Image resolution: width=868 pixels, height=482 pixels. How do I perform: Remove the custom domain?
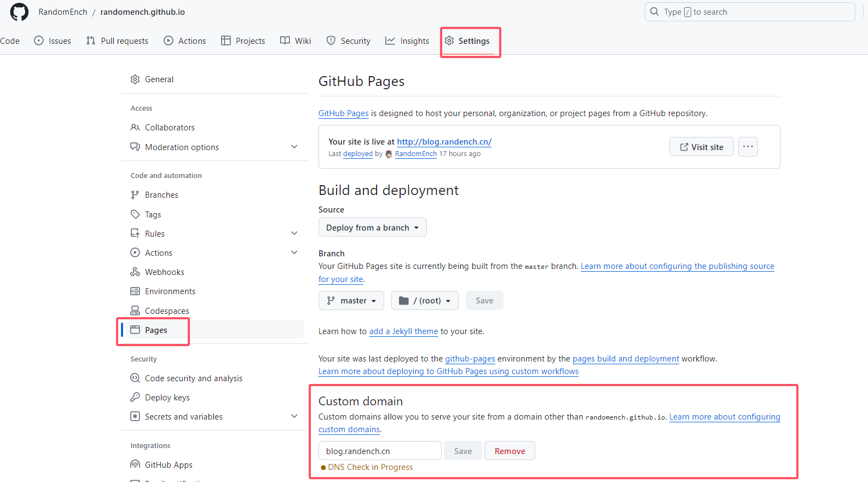510,451
